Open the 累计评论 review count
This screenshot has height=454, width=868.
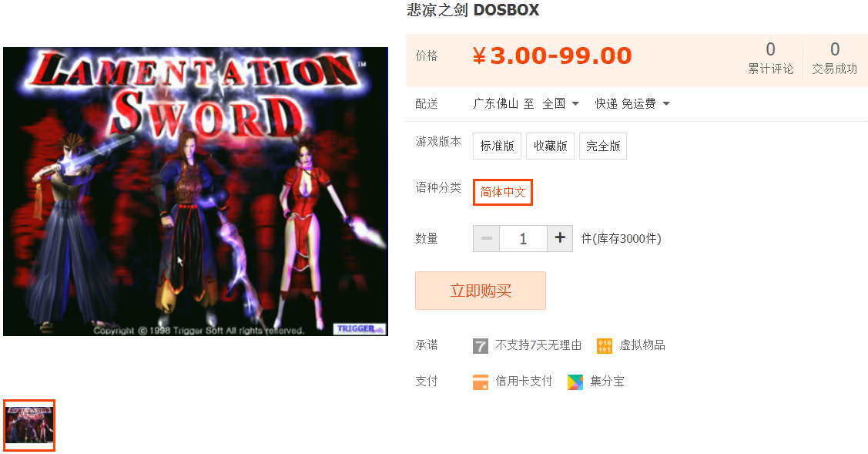770,59
